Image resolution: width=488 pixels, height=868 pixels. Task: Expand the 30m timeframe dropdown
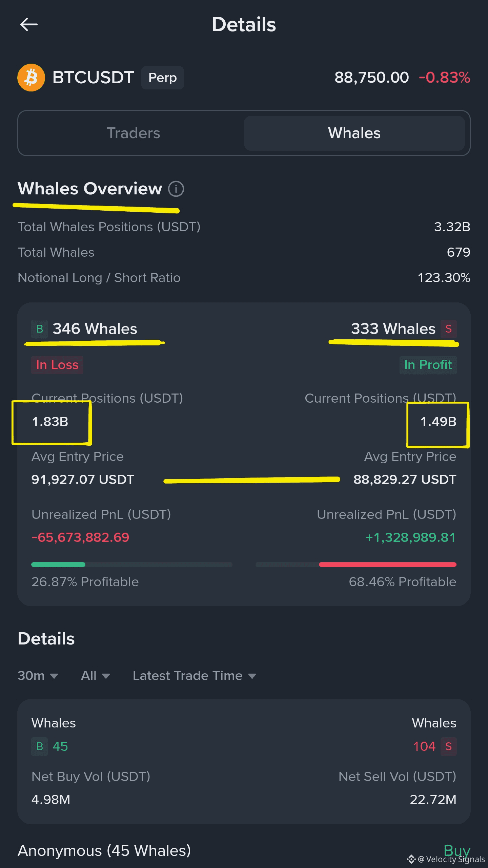pos(38,676)
